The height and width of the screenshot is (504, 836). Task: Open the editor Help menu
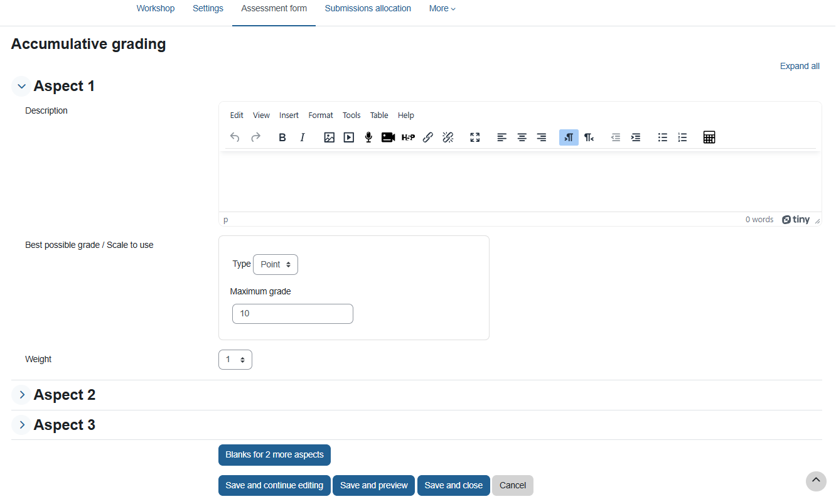point(406,115)
